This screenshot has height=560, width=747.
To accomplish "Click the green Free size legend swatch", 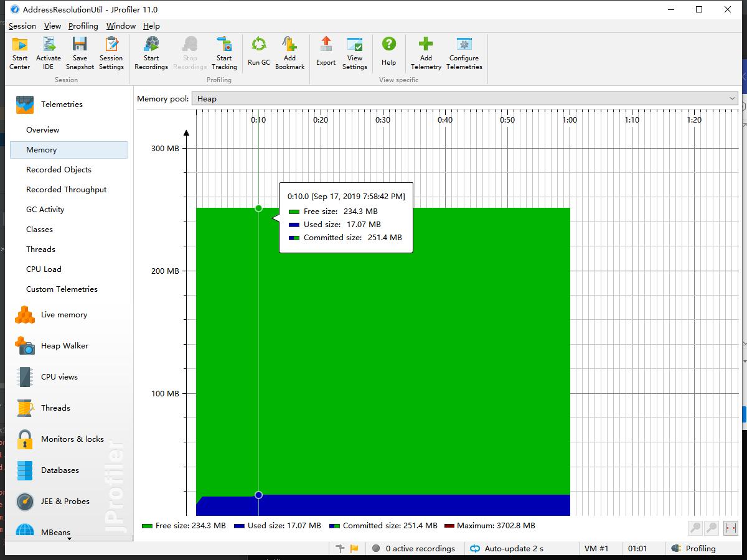I will coord(147,526).
